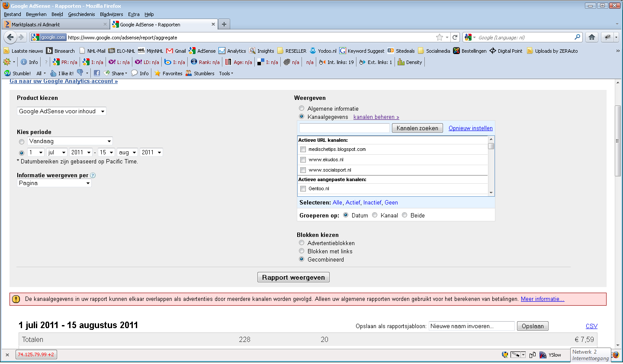Open the Gmail bookmark

pos(176,51)
